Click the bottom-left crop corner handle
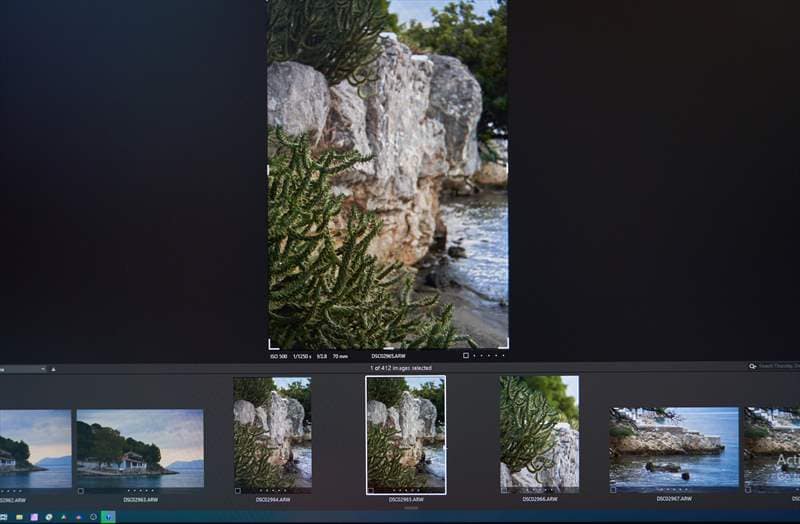The image size is (800, 524). [272, 345]
